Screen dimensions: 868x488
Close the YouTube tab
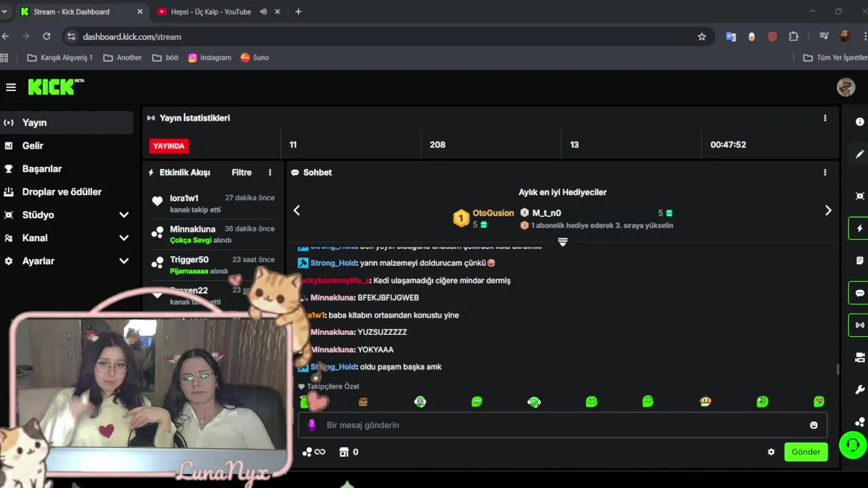[x=278, y=12]
